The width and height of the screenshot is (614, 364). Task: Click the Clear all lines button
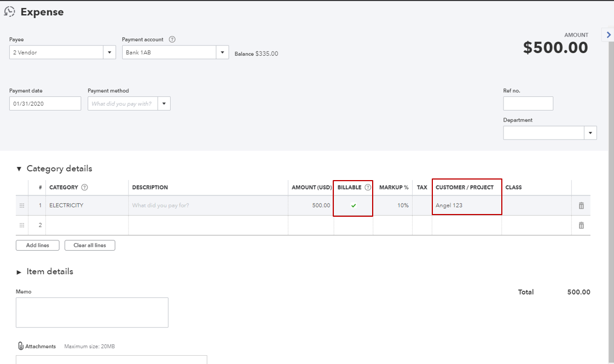(89, 245)
